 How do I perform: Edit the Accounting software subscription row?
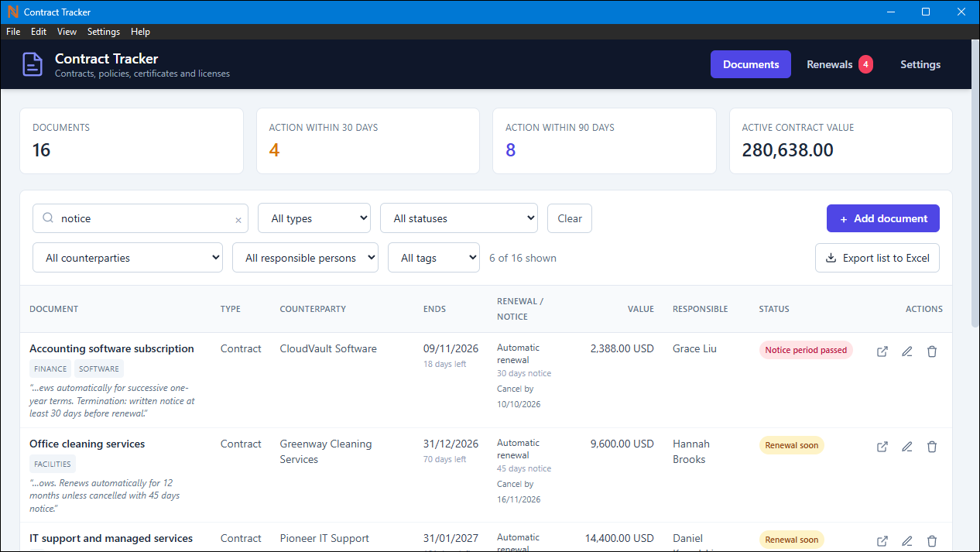(x=907, y=351)
